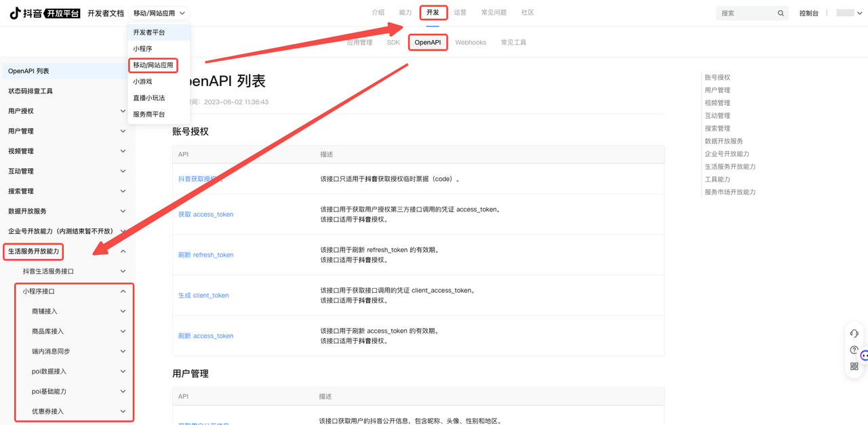Viewport: 868px width, 425px height.
Task: Expand 商铺接入 under 小程序接口
Action: click(x=123, y=312)
